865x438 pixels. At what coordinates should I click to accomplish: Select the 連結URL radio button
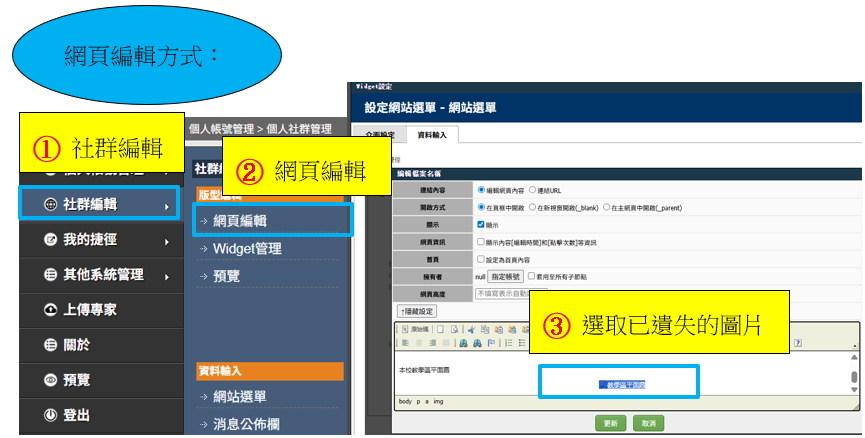[x=531, y=189]
